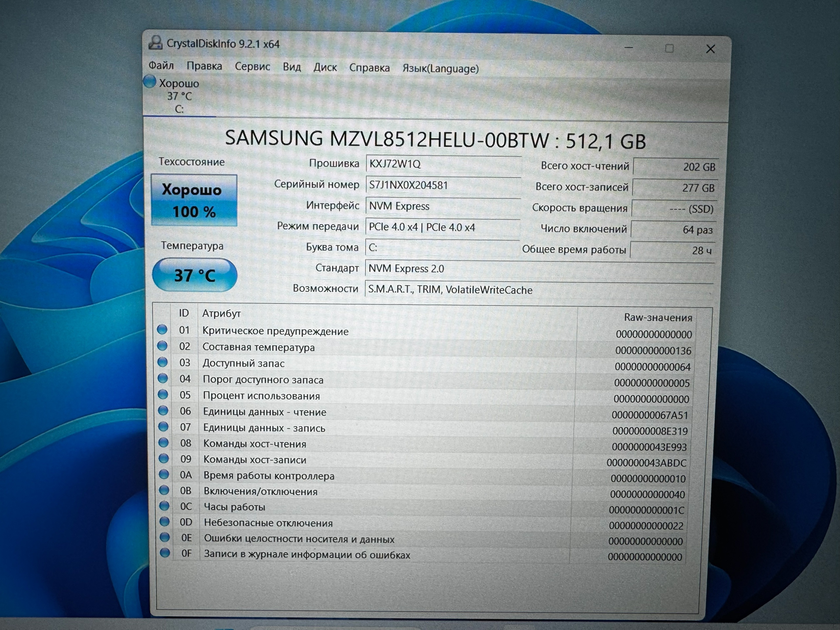Click the Raw-значения column header
Screen dimensions: 840x630
tap(658, 318)
